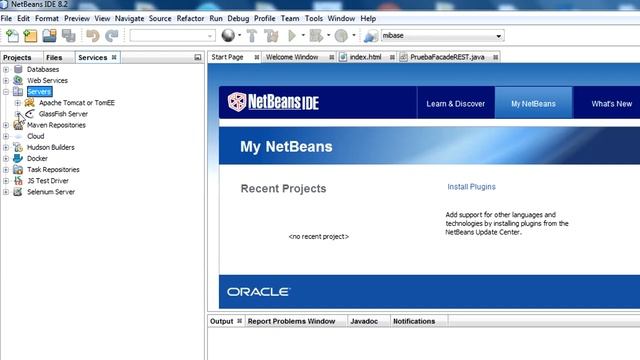This screenshot has height=360, width=640.
Task: Open the Refactor menu
Action: (190, 18)
